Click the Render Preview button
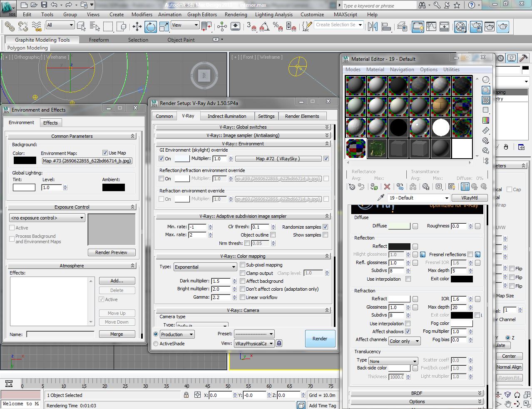532x409 pixels. click(x=111, y=252)
